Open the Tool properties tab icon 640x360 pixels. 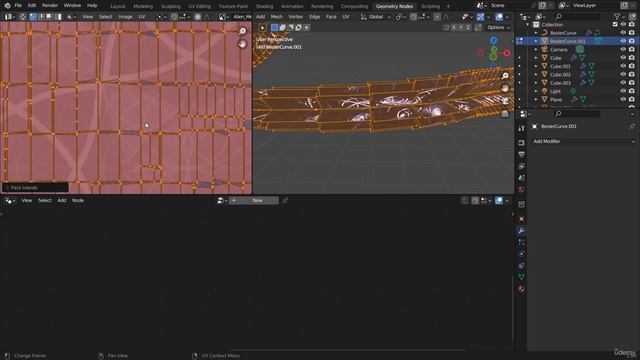tap(521, 128)
